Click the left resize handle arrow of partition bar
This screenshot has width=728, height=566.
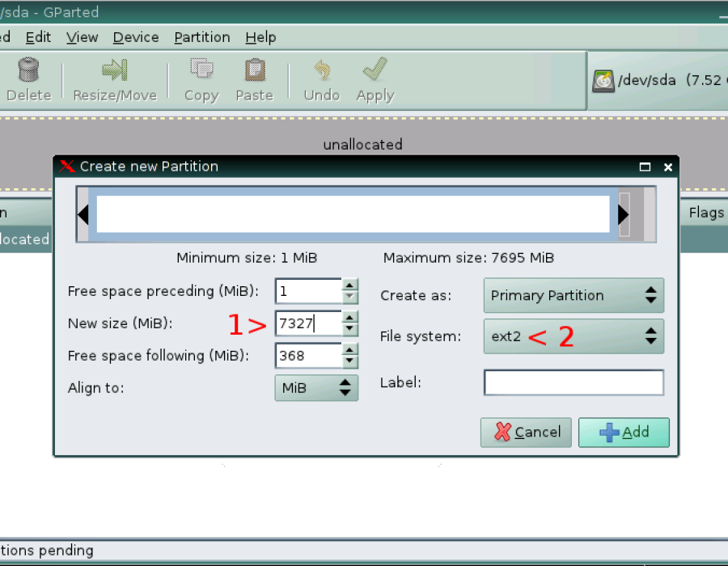83,215
